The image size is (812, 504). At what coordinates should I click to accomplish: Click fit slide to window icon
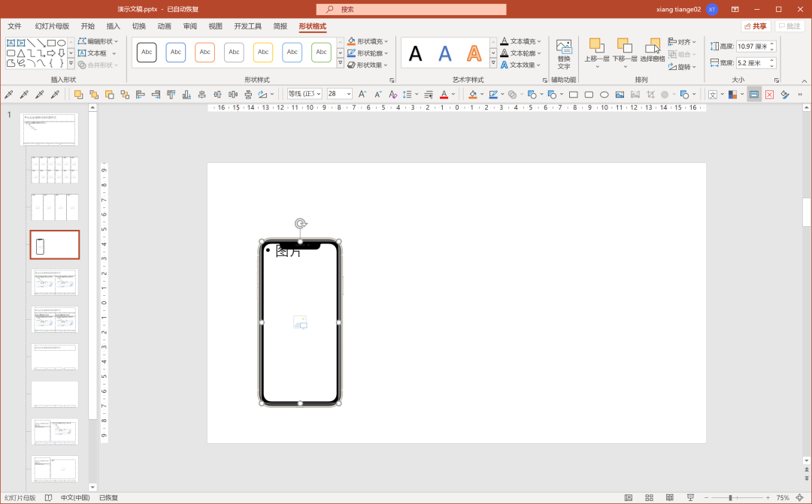pos(800,498)
